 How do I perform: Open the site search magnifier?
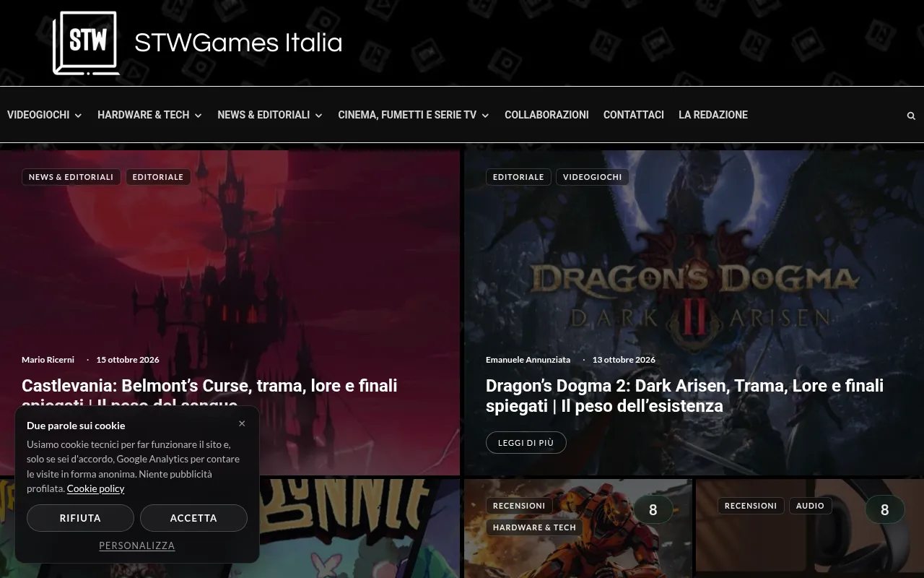tap(911, 116)
